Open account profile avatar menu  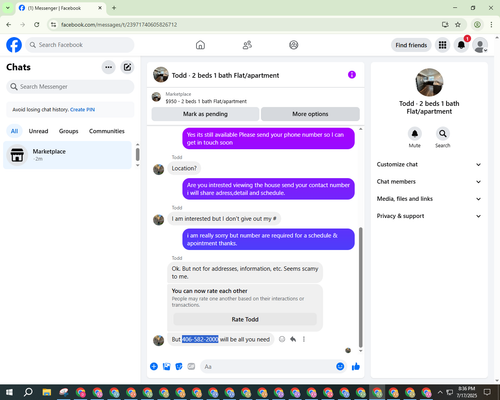(480, 45)
